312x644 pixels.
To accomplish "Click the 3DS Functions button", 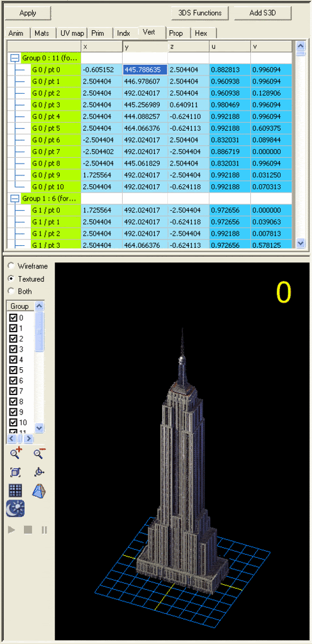I will pyautogui.click(x=200, y=13).
